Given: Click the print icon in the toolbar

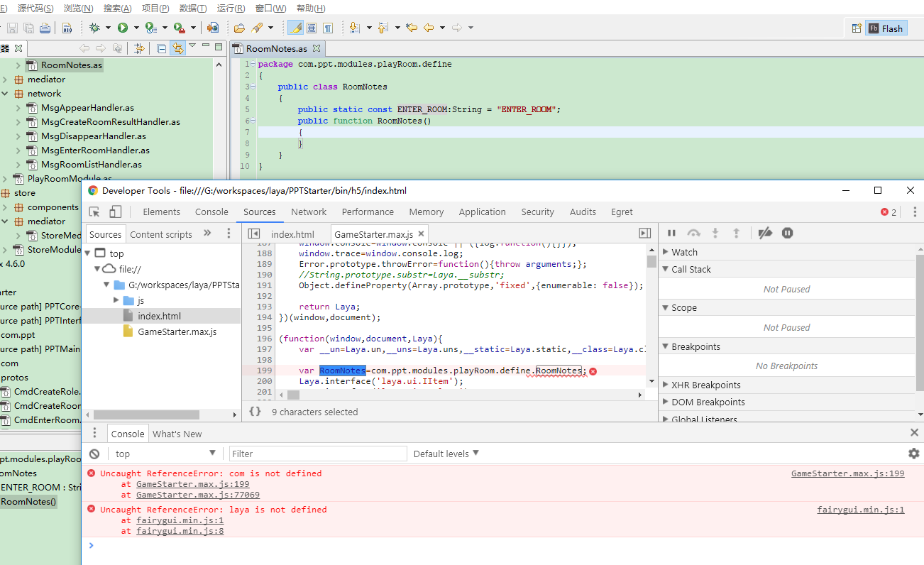Looking at the screenshot, I should pos(45,28).
